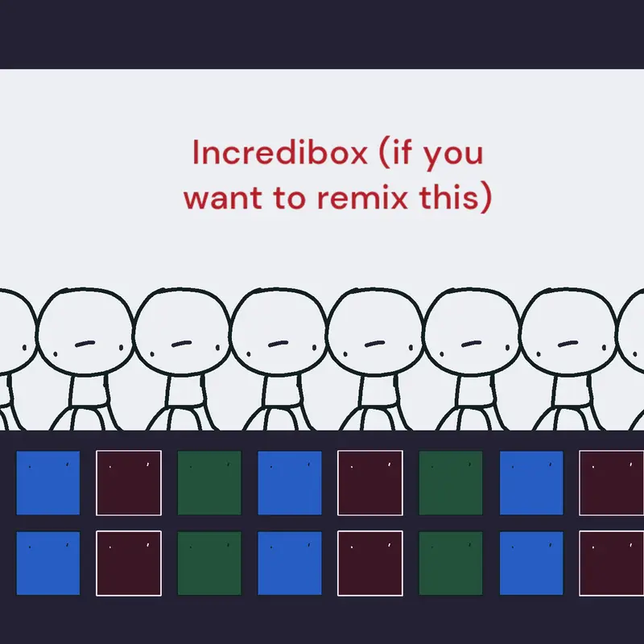Select the first fully visible character from the left
Viewport: 644px width, 644px height.
point(85,358)
